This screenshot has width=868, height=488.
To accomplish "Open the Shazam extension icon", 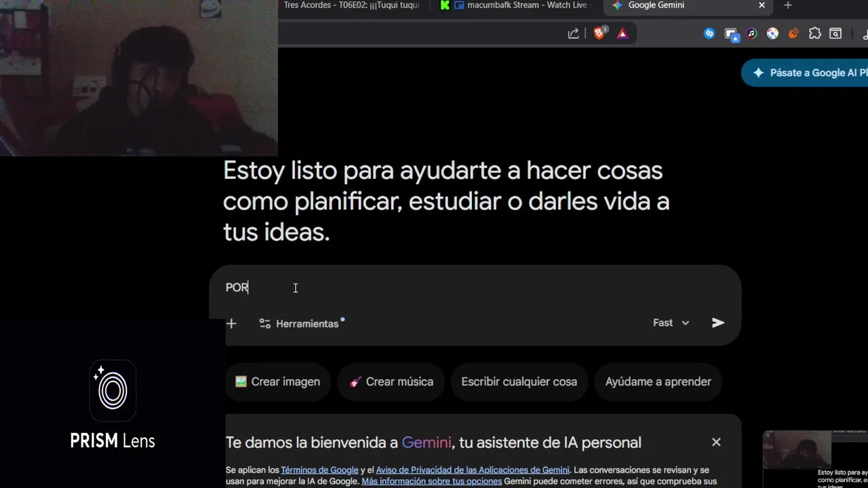I will click(x=709, y=33).
